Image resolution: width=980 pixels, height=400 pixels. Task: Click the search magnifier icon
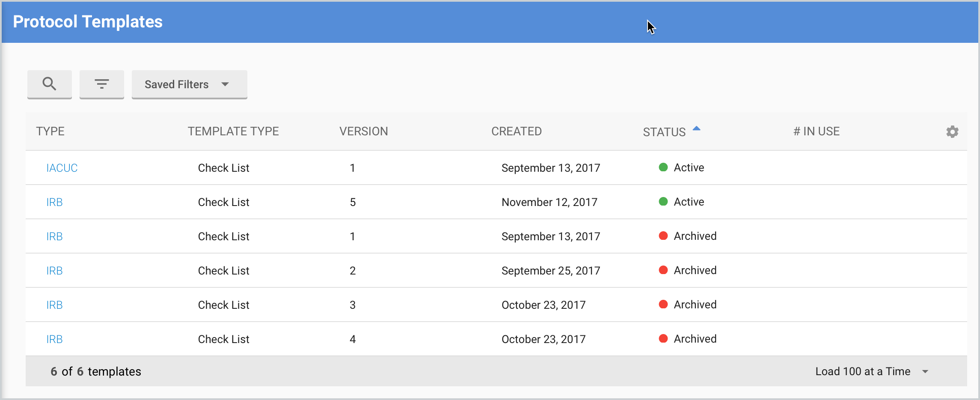(49, 84)
